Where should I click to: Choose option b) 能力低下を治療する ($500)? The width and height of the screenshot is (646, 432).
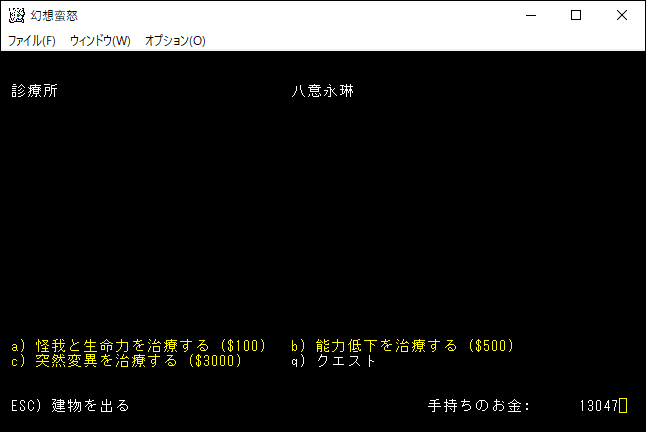402,346
